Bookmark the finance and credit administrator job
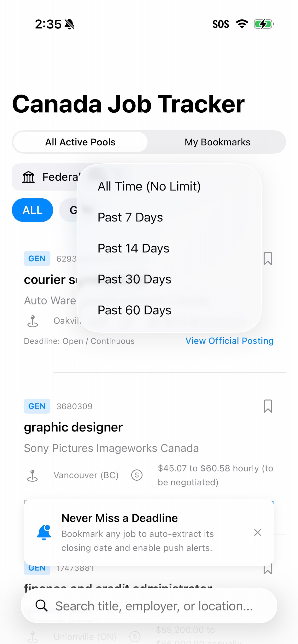298x644 pixels. click(268, 569)
